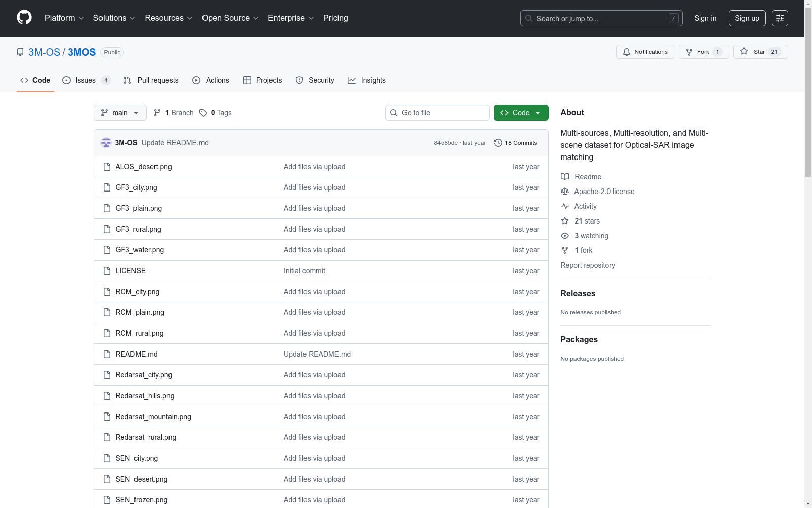The height and width of the screenshot is (508, 812).
Task: Switch to the Actions tab
Action: (211, 80)
